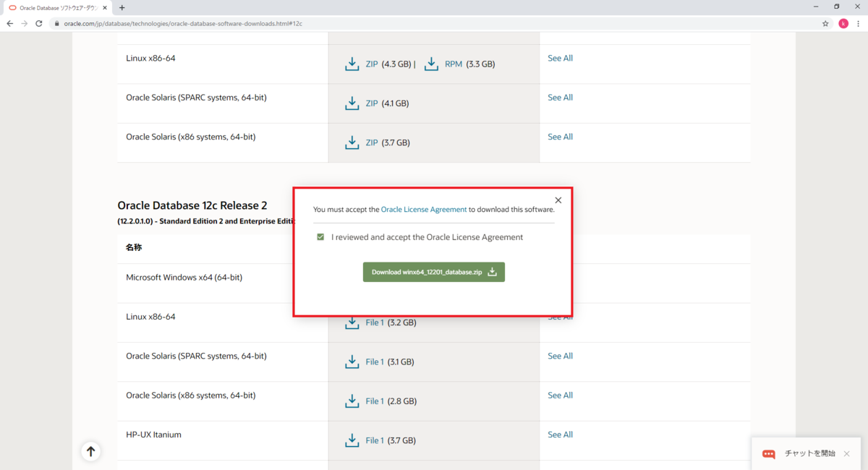Click download icon beside File 1 3.7 GB
The image size is (868, 470).
[x=352, y=440]
